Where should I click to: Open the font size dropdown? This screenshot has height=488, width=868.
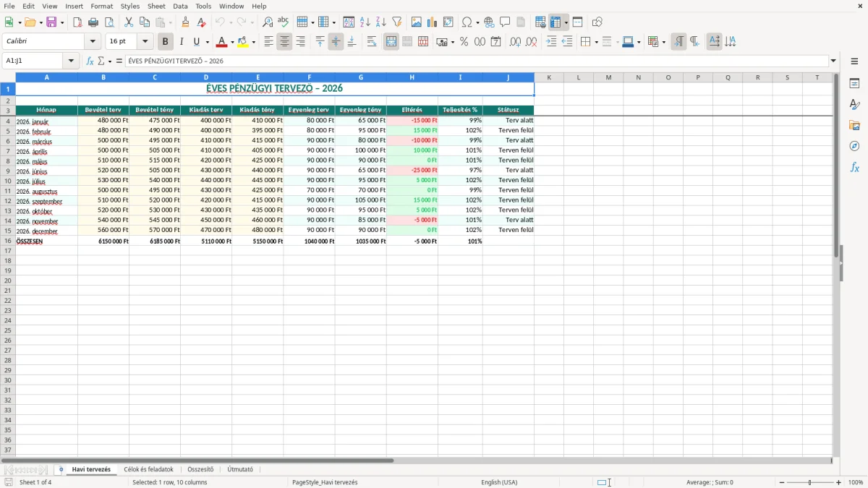145,42
